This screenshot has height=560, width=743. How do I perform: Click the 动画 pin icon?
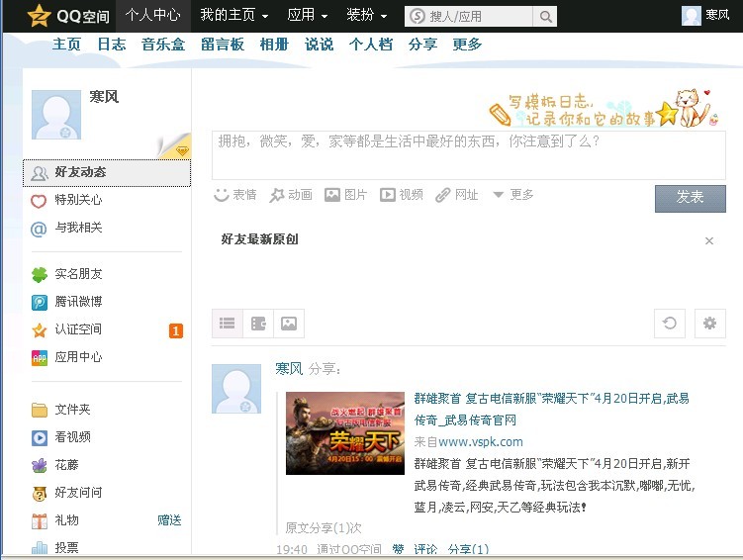tap(277, 195)
